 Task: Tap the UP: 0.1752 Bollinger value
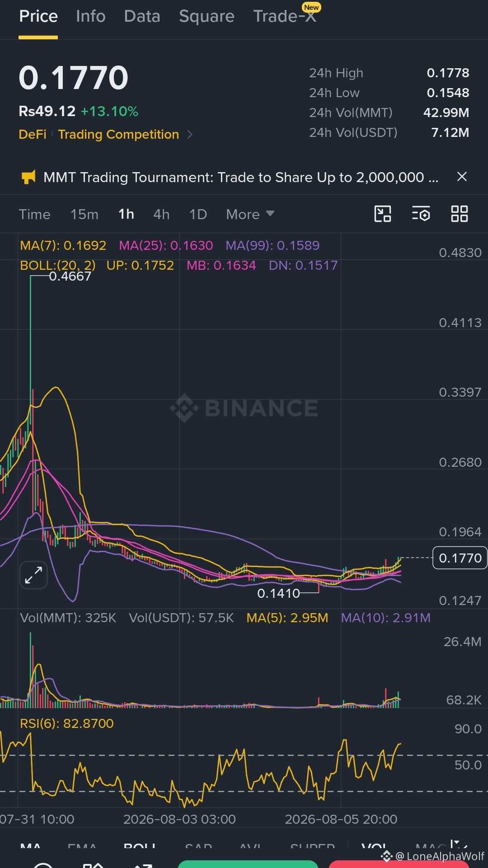(x=140, y=265)
